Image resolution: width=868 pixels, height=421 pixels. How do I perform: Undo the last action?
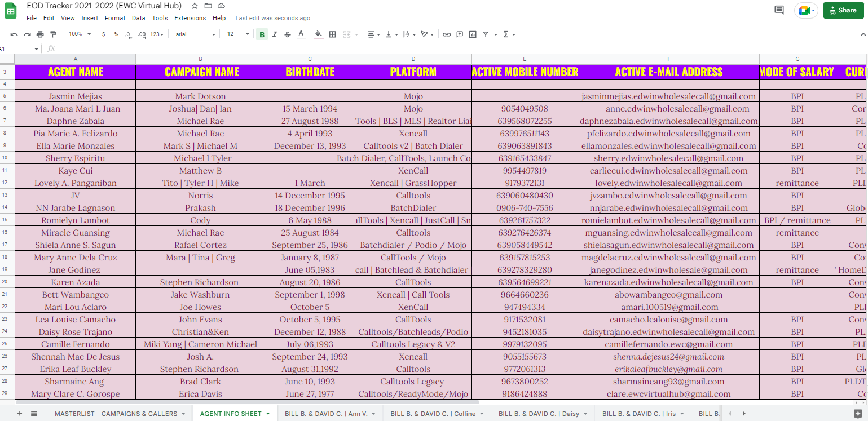pyautogui.click(x=14, y=34)
